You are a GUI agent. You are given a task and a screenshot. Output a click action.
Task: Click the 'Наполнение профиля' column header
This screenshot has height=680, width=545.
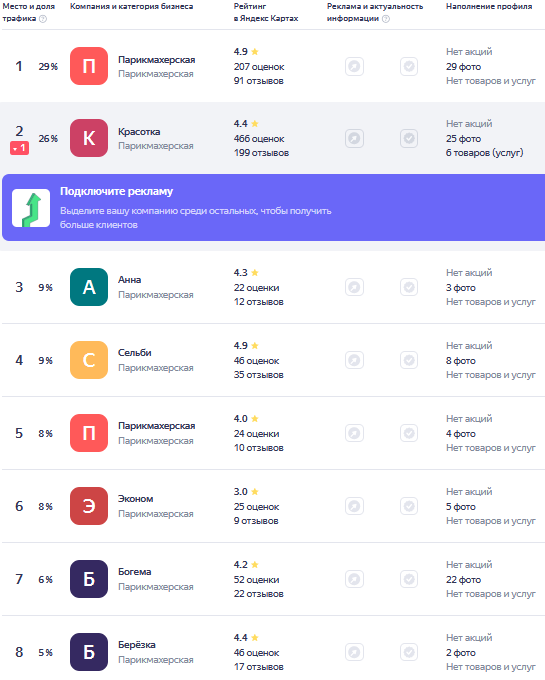(x=489, y=7)
